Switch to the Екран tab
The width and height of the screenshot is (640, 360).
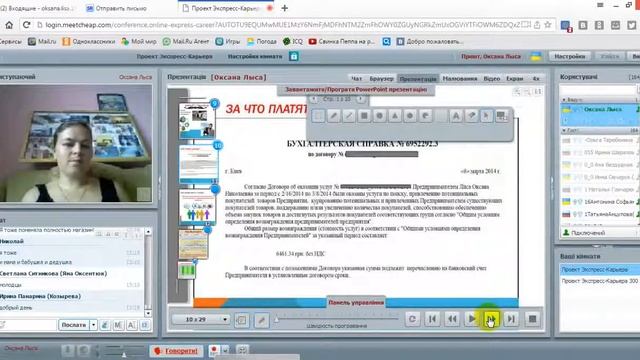click(515, 78)
